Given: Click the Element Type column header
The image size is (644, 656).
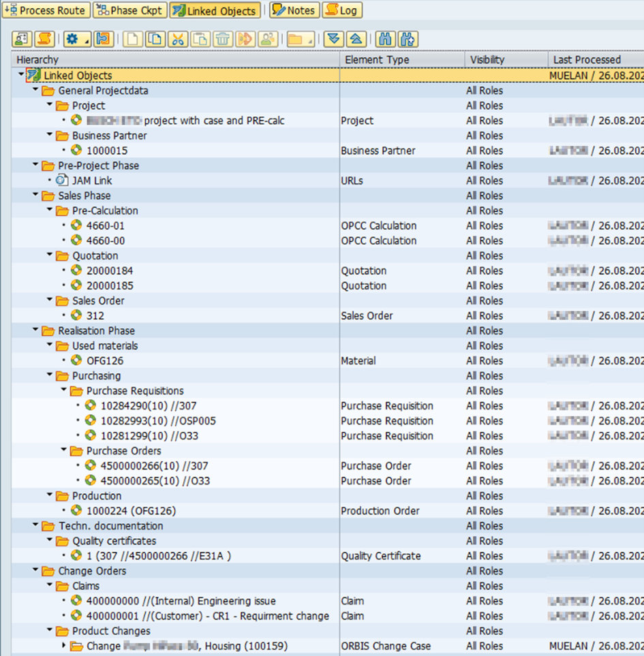Looking at the screenshot, I should (377, 59).
